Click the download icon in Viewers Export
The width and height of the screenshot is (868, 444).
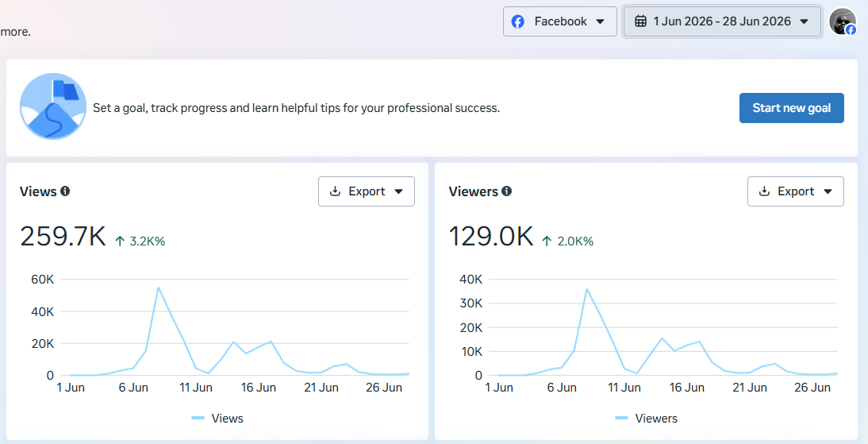pyautogui.click(x=764, y=191)
